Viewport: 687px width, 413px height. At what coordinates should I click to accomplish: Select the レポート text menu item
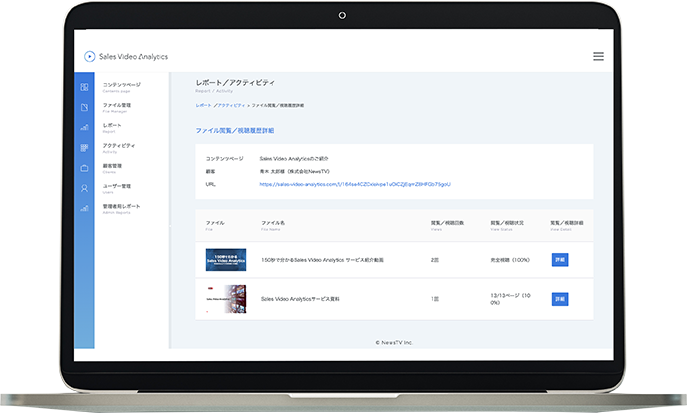(x=112, y=125)
